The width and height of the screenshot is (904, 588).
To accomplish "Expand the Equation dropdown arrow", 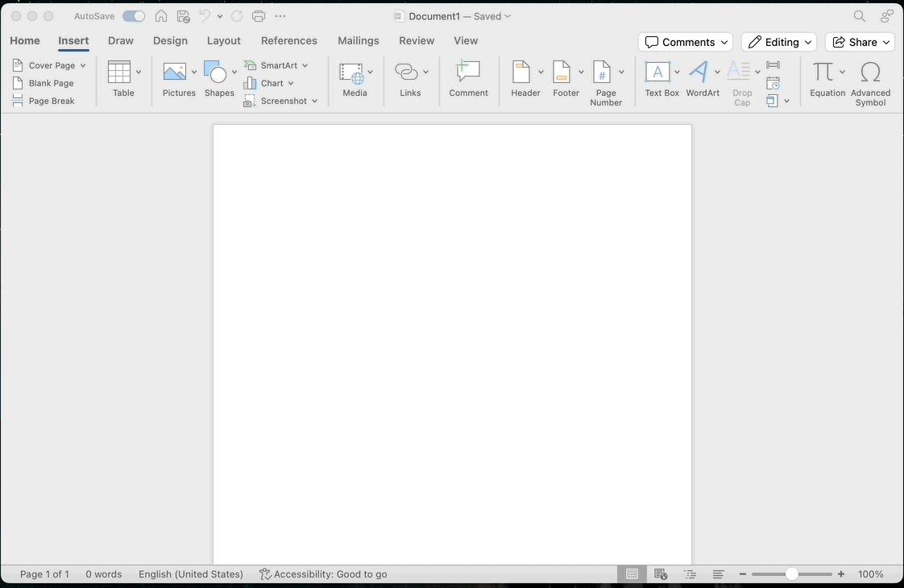I will (x=842, y=72).
